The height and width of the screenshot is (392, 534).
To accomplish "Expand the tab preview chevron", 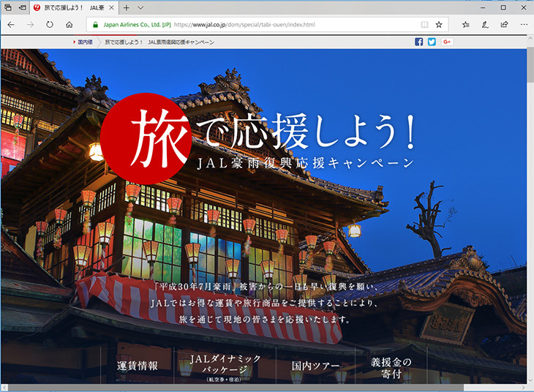I will tap(140, 7).
